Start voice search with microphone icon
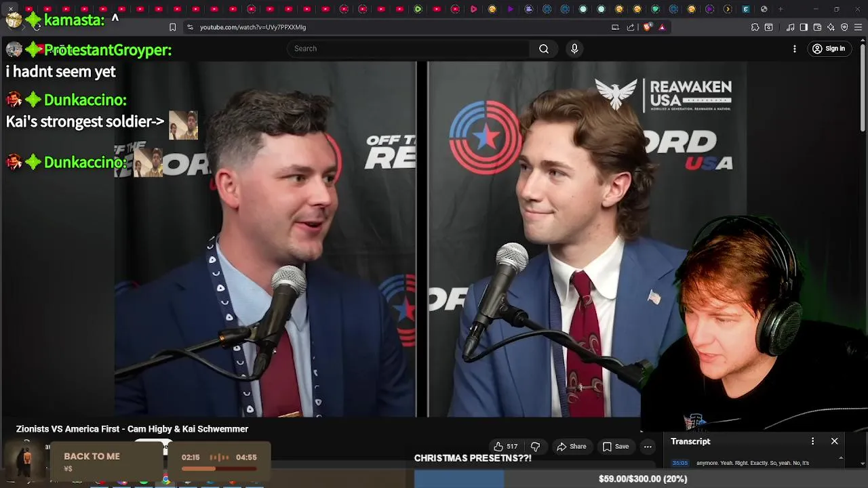This screenshot has width=868, height=488. point(574,49)
